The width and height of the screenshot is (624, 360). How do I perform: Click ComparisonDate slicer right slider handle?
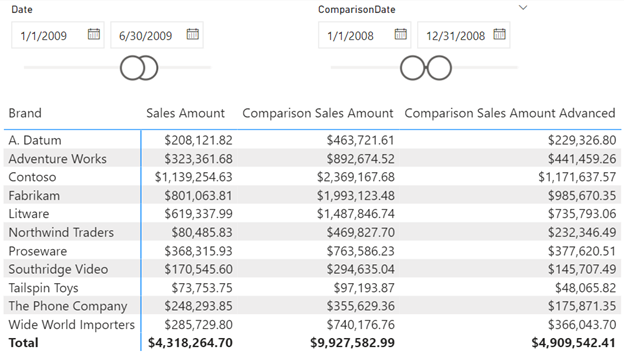coord(439,68)
